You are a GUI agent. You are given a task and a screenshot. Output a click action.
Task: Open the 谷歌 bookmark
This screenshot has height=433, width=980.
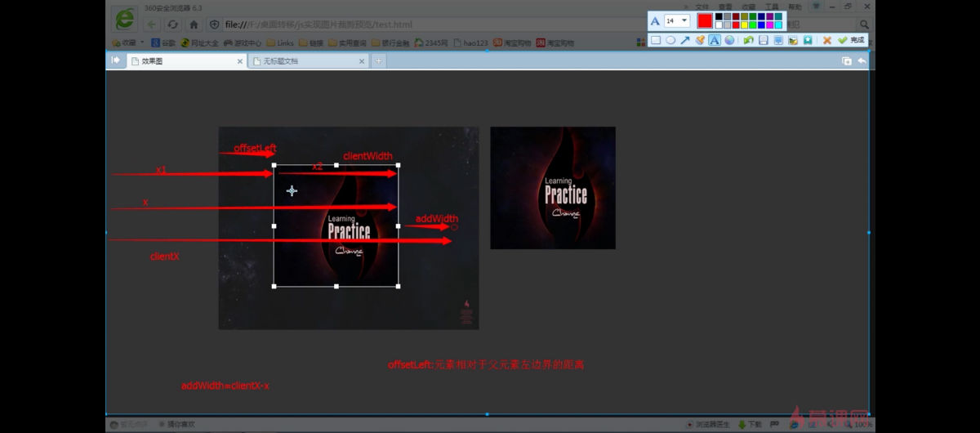point(163,42)
